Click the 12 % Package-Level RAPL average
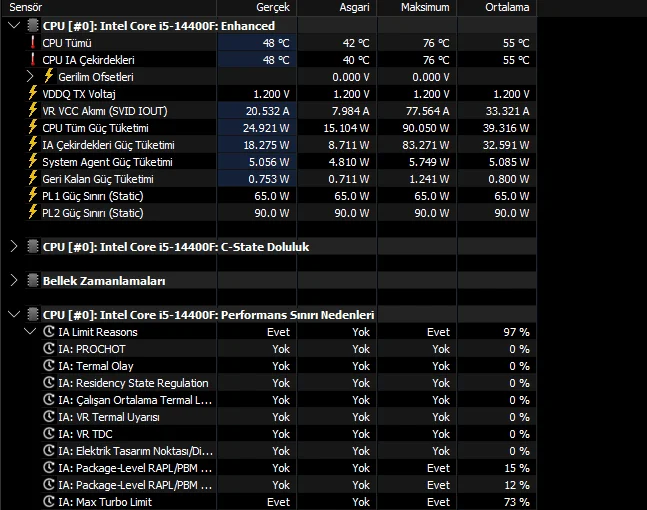The image size is (647, 510). (517, 485)
